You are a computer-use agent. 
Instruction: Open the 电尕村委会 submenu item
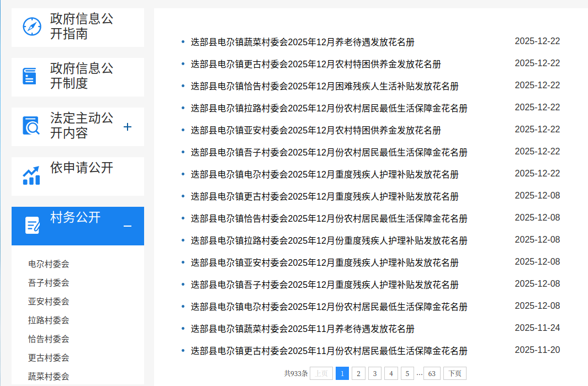pyautogui.click(x=49, y=264)
